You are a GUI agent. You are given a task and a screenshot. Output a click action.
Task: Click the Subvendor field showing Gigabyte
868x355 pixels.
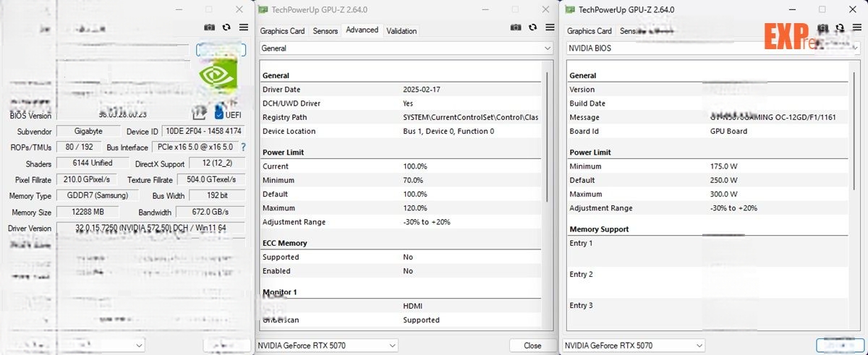(88, 132)
